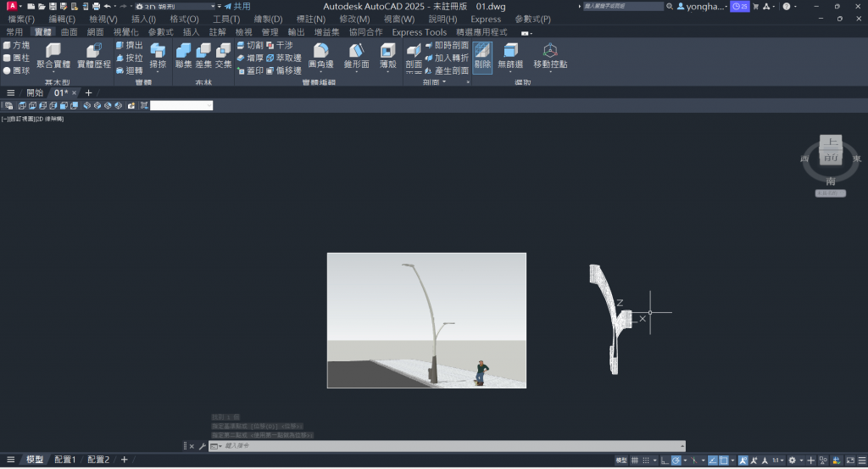Click the 加入轉折 Add Jog tool
This screenshot has width=868, height=469.
click(x=447, y=58)
